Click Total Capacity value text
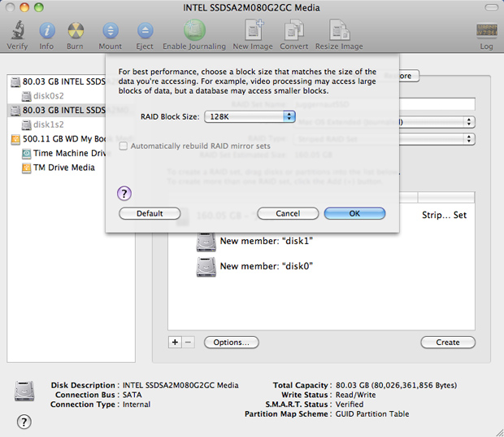The width and height of the screenshot is (504, 437). tap(396, 385)
